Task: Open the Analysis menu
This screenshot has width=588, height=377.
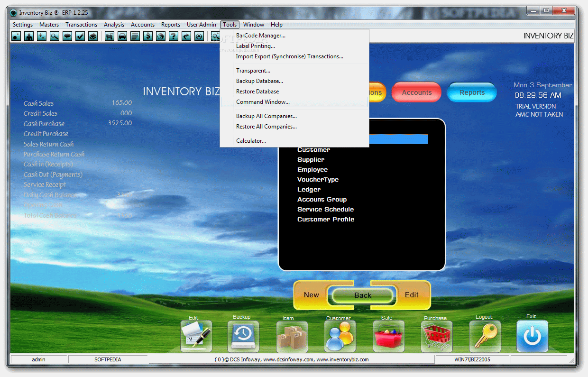Action: point(114,25)
